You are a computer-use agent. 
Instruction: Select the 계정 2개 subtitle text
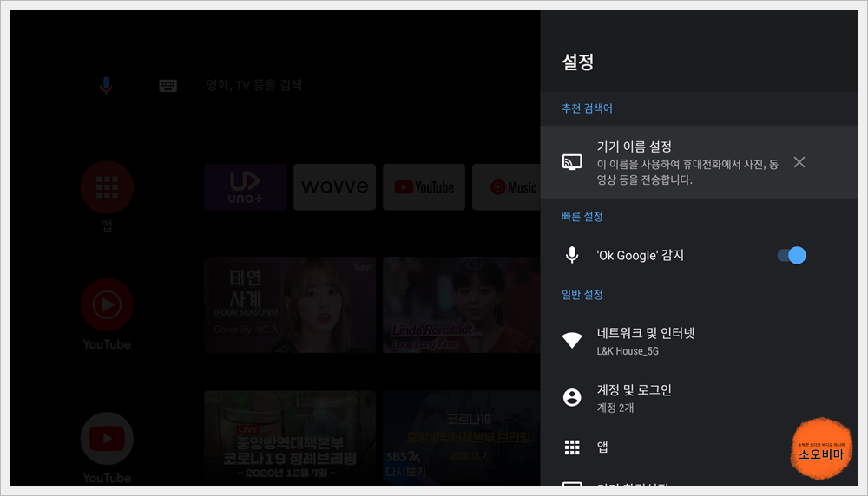(615, 408)
